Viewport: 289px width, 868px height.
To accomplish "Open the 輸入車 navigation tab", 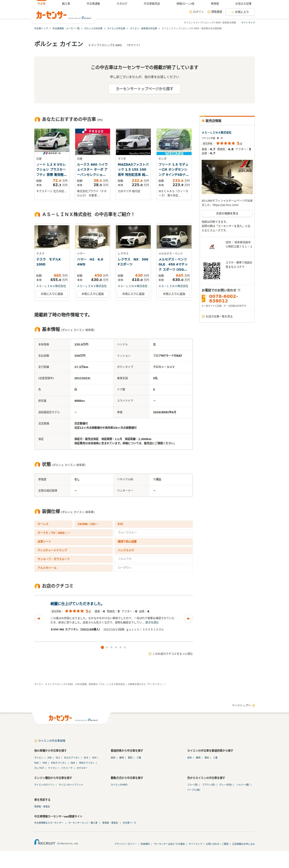I will point(66,4).
